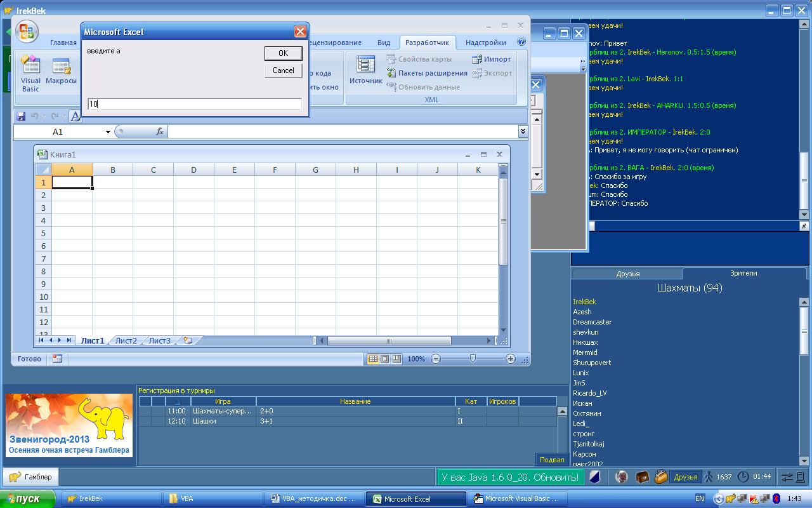Select row header 5
The image size is (812, 508).
(x=43, y=233)
